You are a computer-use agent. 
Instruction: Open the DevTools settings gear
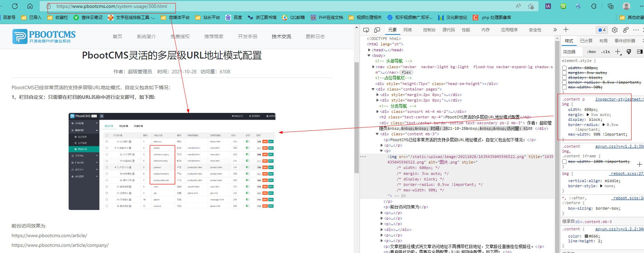pos(615,30)
